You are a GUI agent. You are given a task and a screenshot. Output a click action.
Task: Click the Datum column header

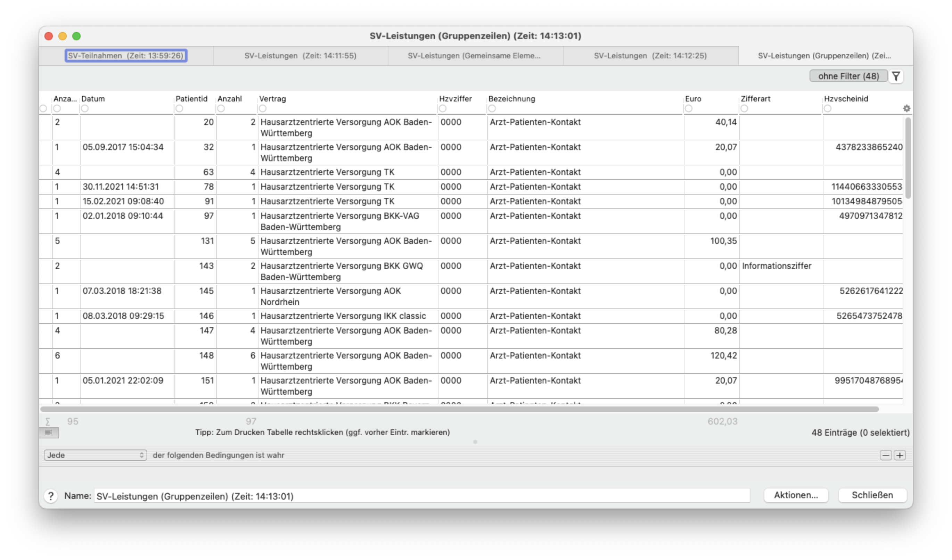pyautogui.click(x=93, y=99)
